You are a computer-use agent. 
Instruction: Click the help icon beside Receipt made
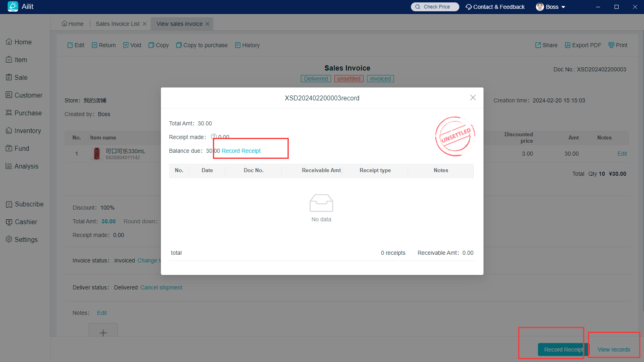tap(214, 137)
